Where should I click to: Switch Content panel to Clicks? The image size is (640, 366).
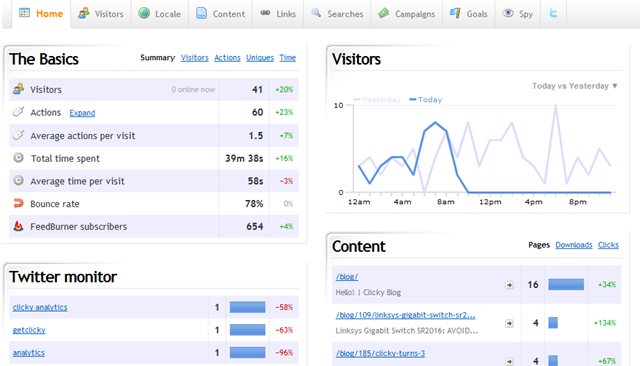coord(608,245)
